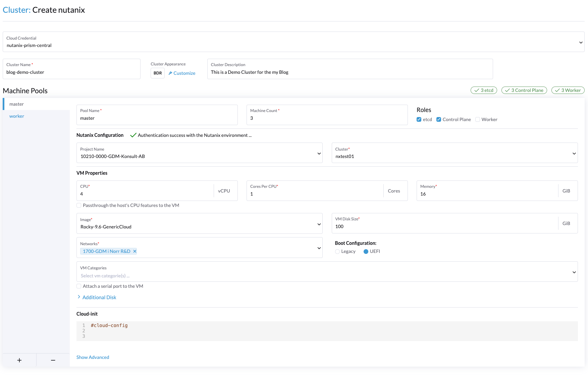Click the 3 etcd status badge
This screenshot has width=588, height=376.
(x=484, y=90)
